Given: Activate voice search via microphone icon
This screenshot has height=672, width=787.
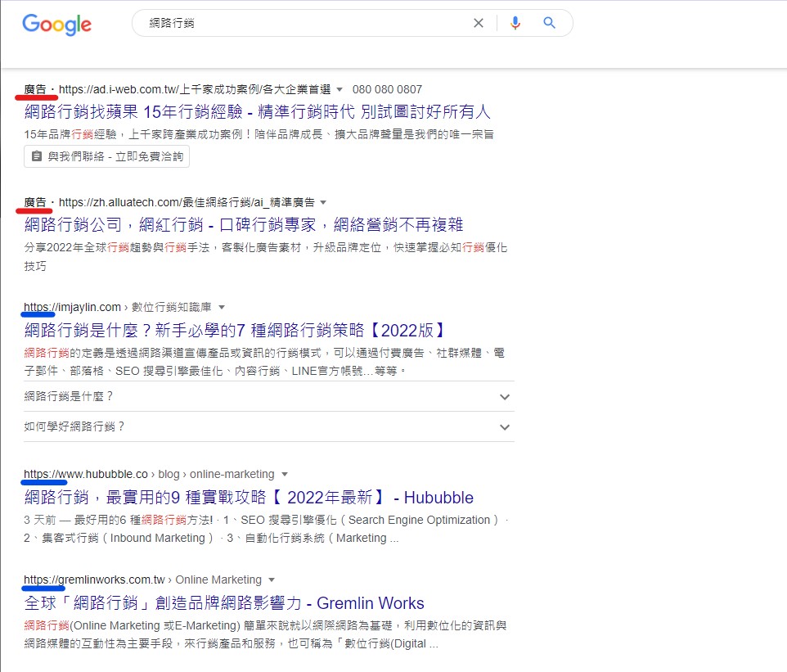Looking at the screenshot, I should 515,24.
